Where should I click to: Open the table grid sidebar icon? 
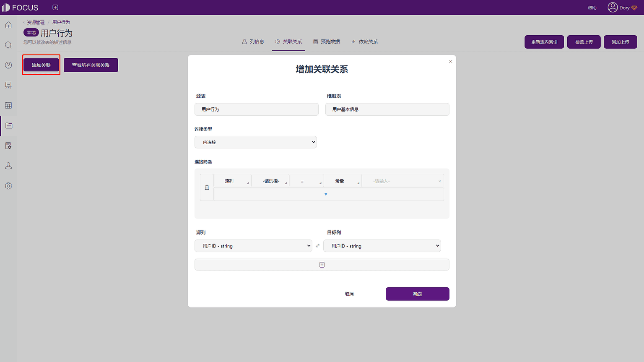tap(8, 105)
